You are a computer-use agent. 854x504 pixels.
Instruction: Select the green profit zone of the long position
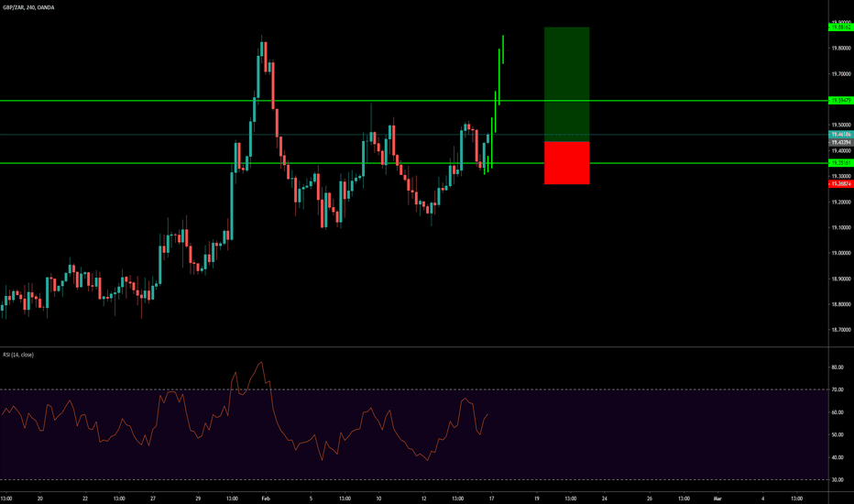(x=566, y=84)
